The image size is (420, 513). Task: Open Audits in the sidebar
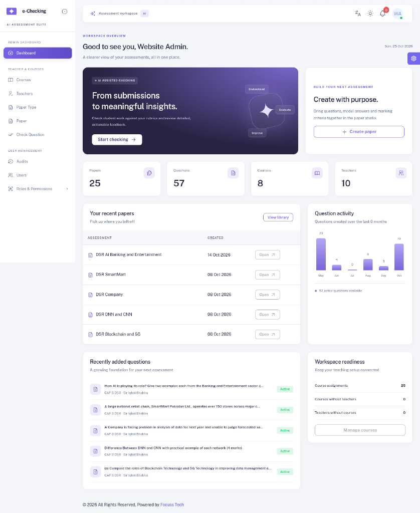click(x=38, y=161)
